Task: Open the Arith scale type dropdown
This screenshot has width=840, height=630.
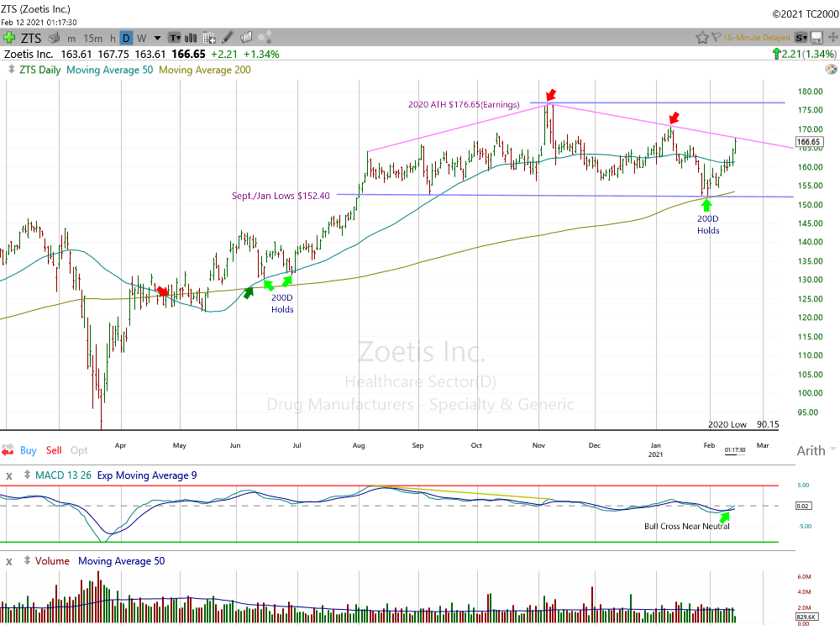Action: [816, 450]
